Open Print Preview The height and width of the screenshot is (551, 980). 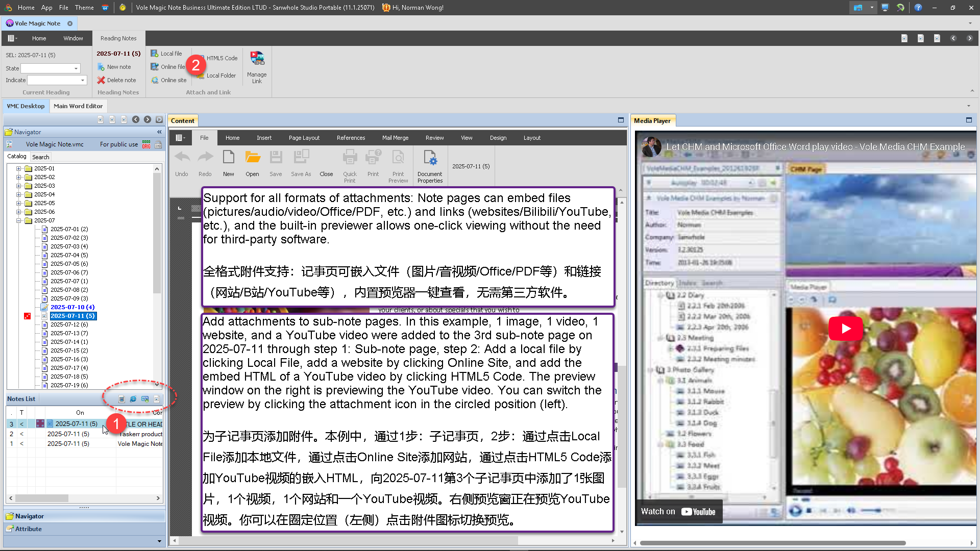tap(398, 166)
